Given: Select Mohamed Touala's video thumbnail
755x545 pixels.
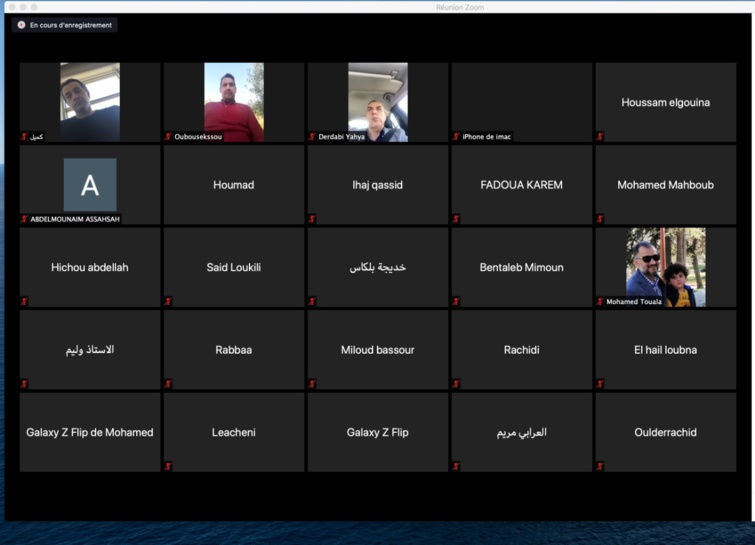Looking at the screenshot, I should coord(665,266).
